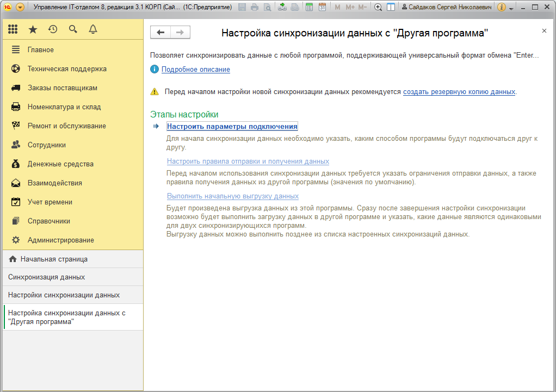Open History clock icon
Image resolution: width=556 pixels, height=392 pixels.
53,29
